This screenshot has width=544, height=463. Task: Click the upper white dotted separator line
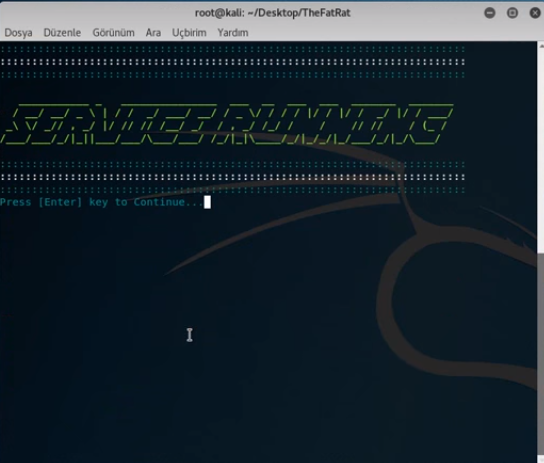(x=232, y=62)
